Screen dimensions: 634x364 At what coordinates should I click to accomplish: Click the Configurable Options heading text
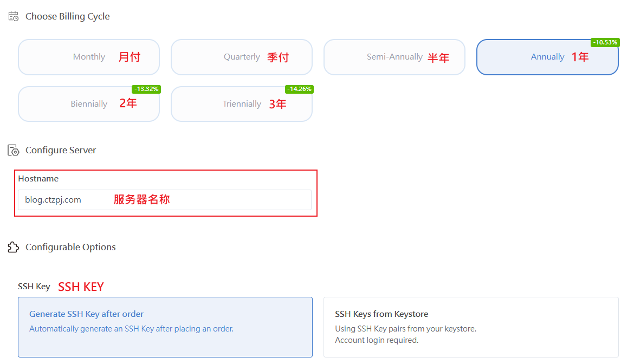[x=70, y=248]
